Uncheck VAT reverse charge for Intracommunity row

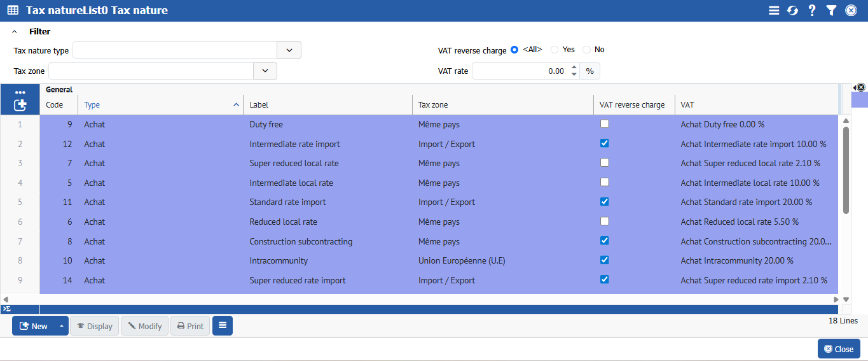coord(605,260)
